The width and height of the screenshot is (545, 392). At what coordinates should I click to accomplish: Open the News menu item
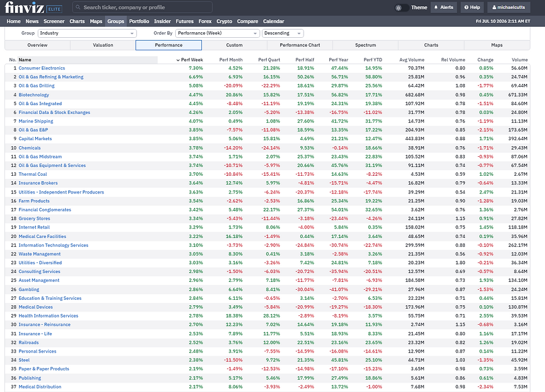click(32, 21)
